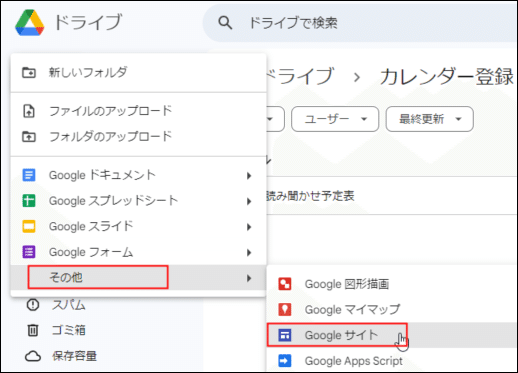The width and height of the screenshot is (518, 373).
Task: Click the その他 submenu arrow
Action: click(x=249, y=278)
